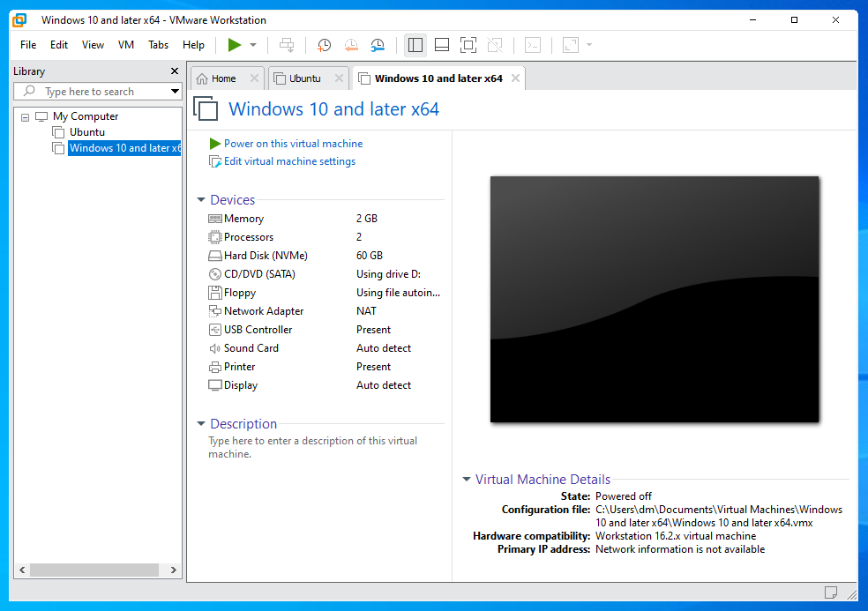Click the VMware Workstation title bar icon

pos(20,20)
